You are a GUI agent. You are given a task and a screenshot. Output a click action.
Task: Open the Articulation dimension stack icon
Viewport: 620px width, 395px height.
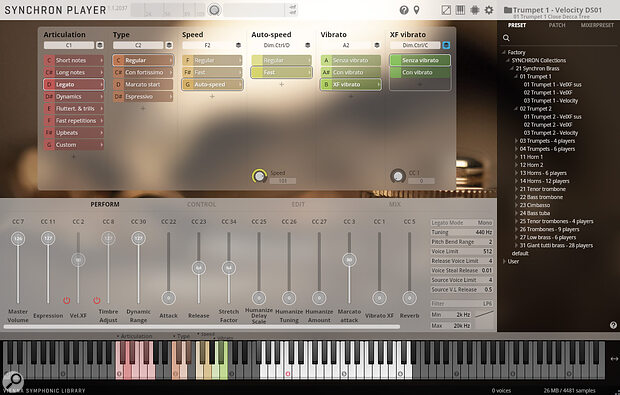[x=100, y=45]
